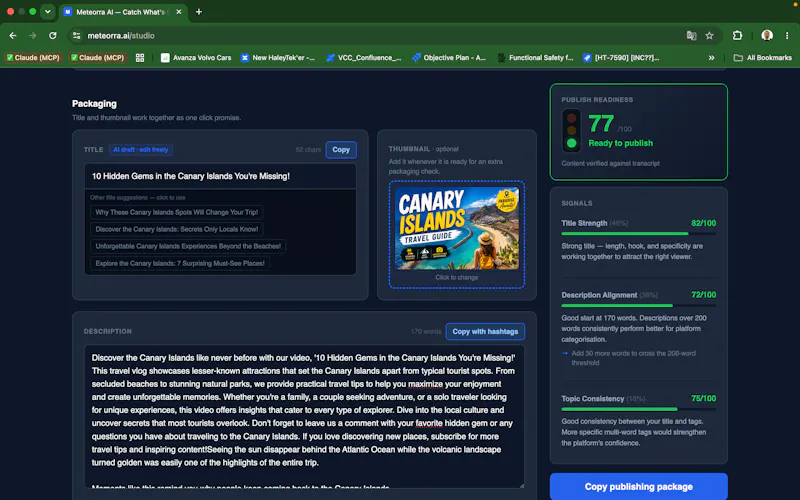This screenshot has width=800, height=500.
Task: Click the apps grid bookmark icon
Action: pos(140,58)
